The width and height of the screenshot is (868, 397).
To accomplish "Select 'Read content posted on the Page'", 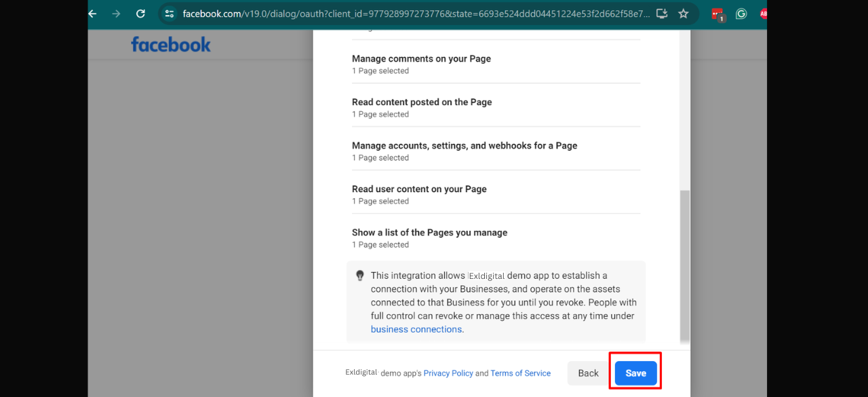I will [496, 107].
